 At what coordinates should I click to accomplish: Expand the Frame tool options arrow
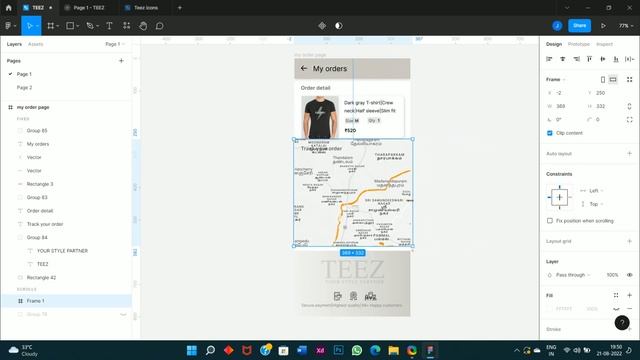pyautogui.click(x=58, y=26)
